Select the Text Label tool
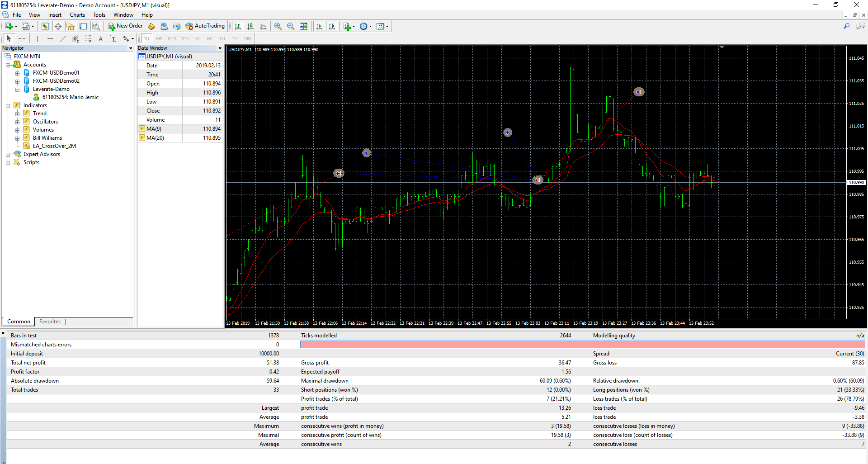This screenshot has height=464, width=868. coord(113,38)
